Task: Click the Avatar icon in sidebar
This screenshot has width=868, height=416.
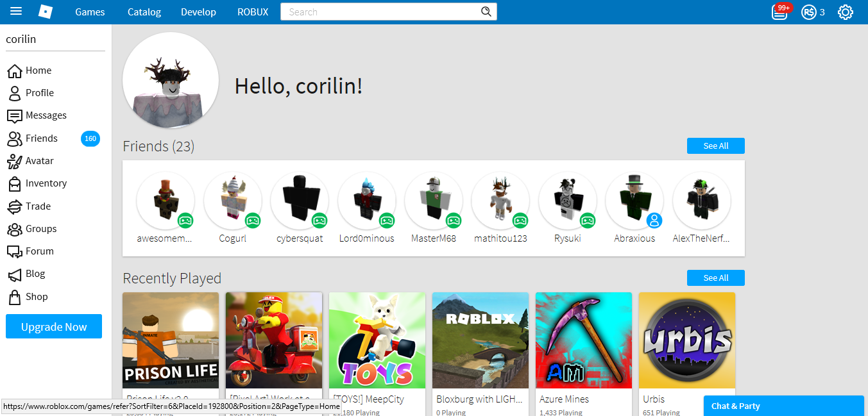Action: pyautogui.click(x=15, y=161)
